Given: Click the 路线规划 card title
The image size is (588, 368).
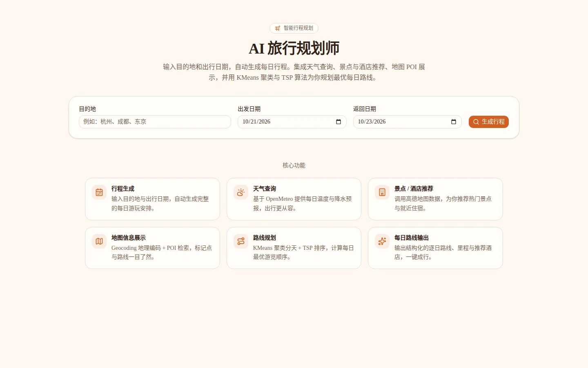Looking at the screenshot, I should click(265, 238).
